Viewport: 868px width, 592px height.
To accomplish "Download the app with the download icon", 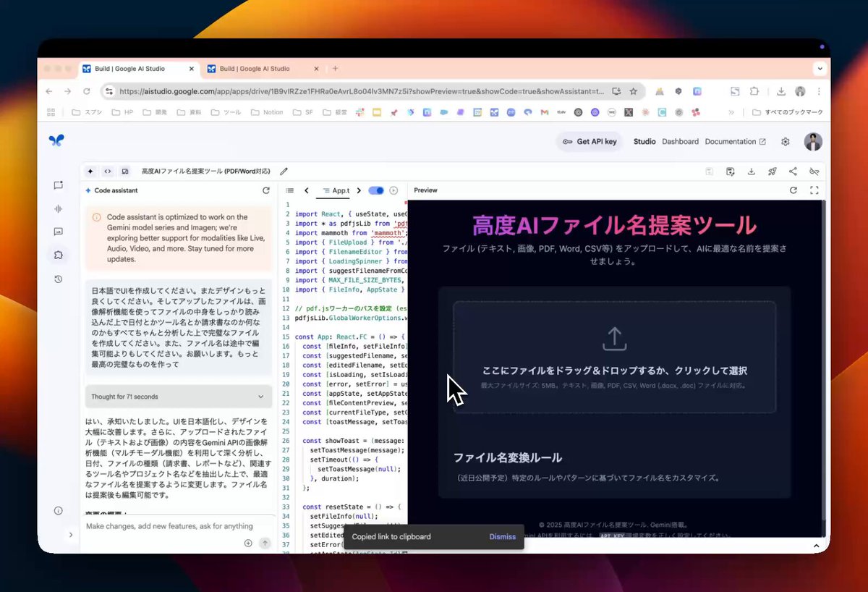I will point(752,172).
